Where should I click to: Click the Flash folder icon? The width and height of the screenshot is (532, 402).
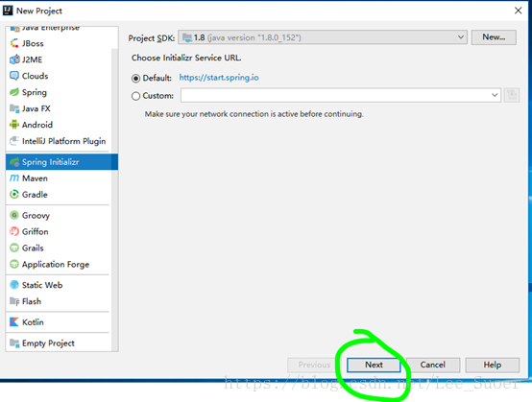point(14,301)
